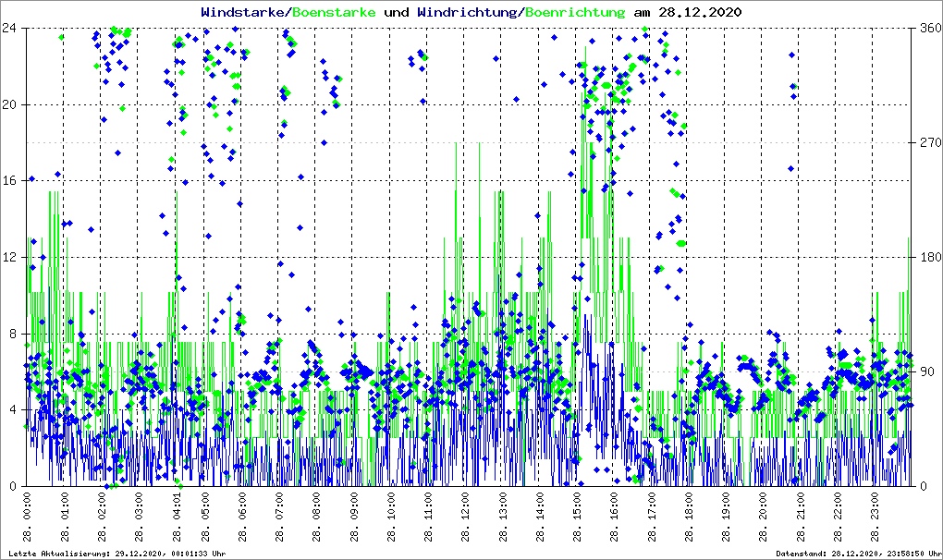Click the 28. 00:00 time label
This screenshot has width=943, height=560.
point(27,518)
